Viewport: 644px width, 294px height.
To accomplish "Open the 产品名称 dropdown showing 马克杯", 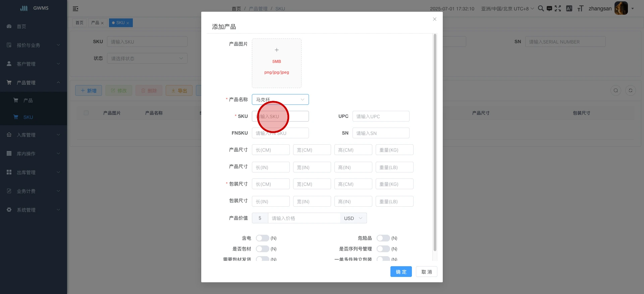I will [280, 99].
